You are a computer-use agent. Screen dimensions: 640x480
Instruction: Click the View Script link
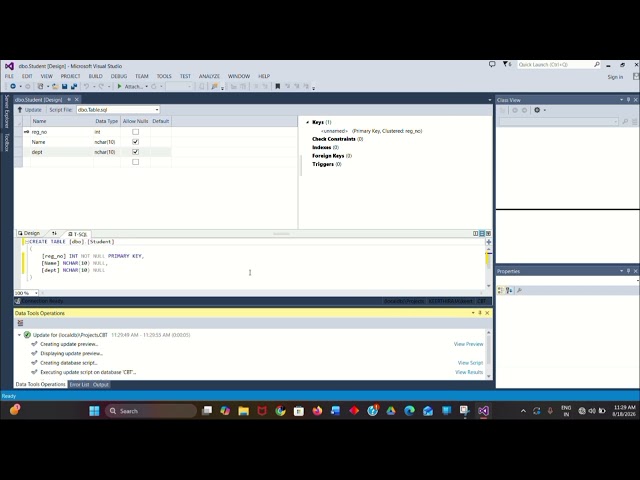[x=470, y=363]
